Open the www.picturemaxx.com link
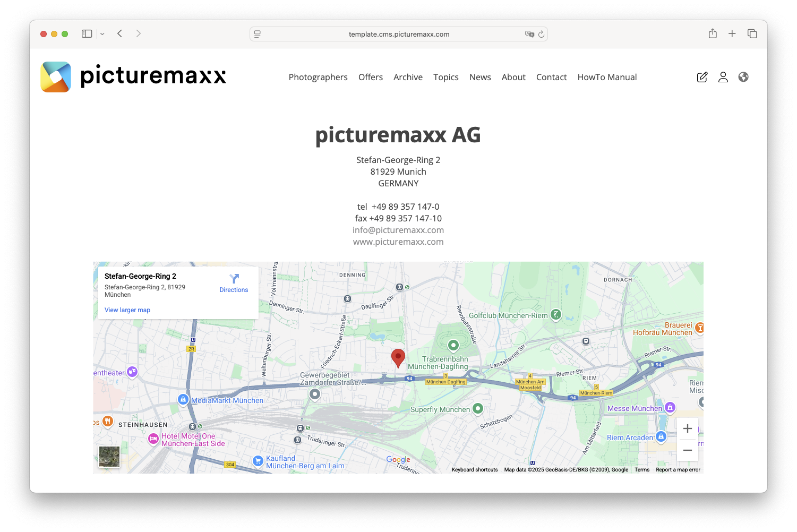 click(398, 242)
